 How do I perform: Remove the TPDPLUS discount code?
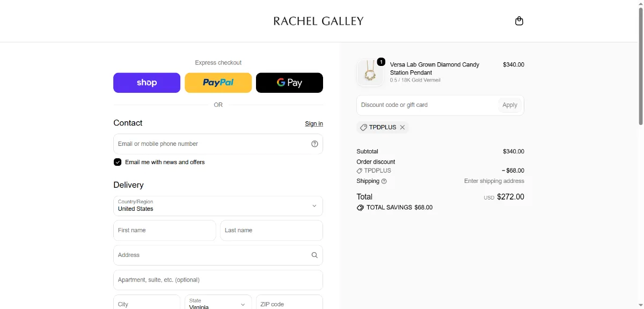[x=402, y=128]
